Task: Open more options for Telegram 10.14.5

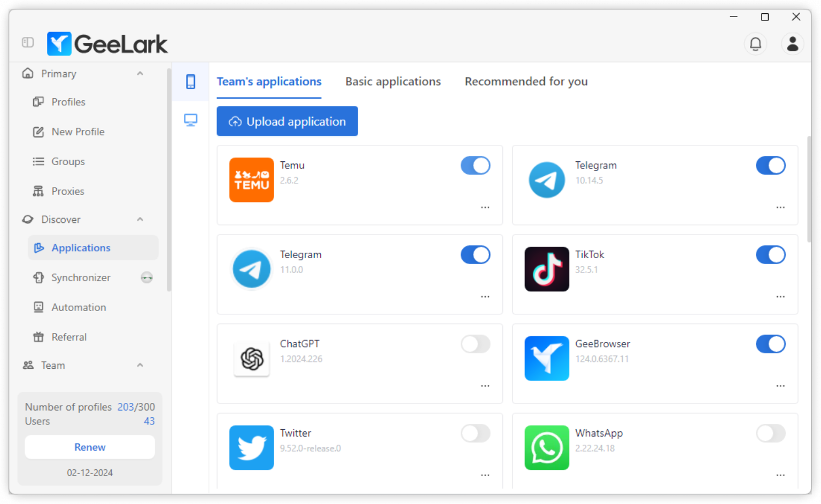Action: click(x=780, y=207)
